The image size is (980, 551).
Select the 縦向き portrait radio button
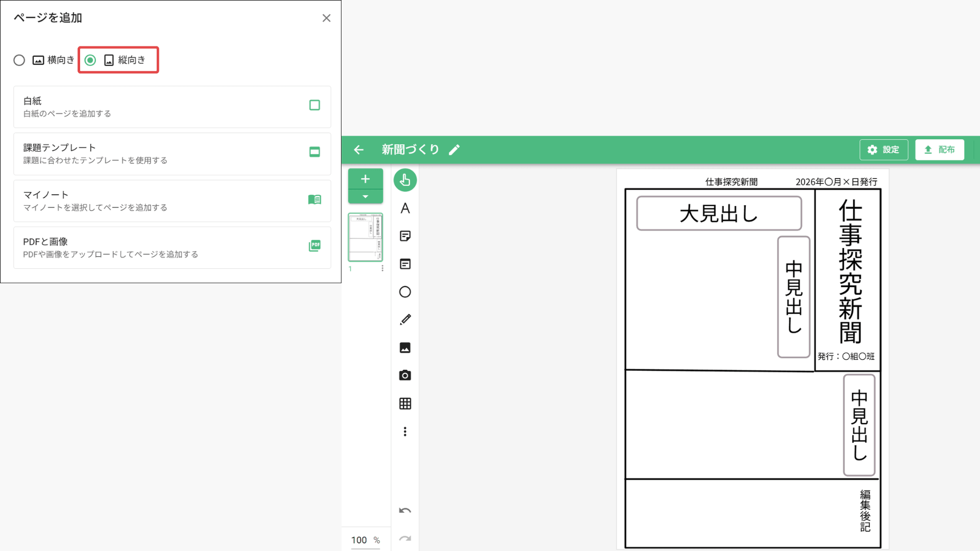point(90,60)
